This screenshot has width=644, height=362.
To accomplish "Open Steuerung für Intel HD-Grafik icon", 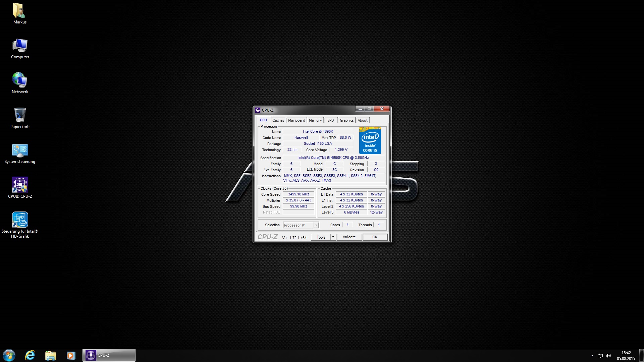I will coord(20,220).
